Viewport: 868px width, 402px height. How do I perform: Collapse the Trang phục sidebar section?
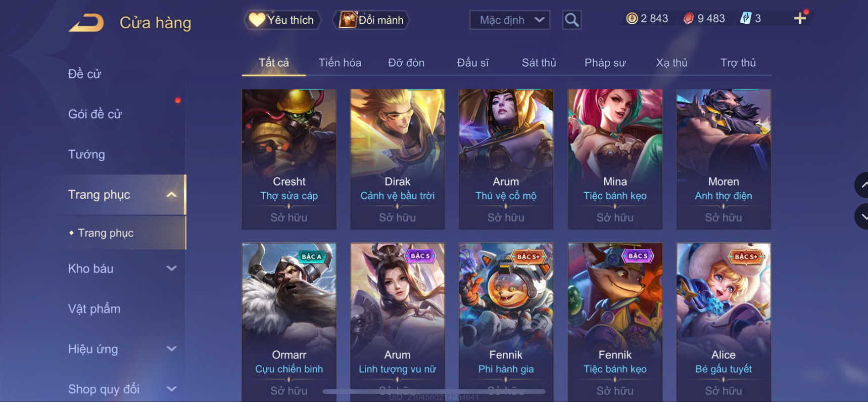click(x=171, y=195)
